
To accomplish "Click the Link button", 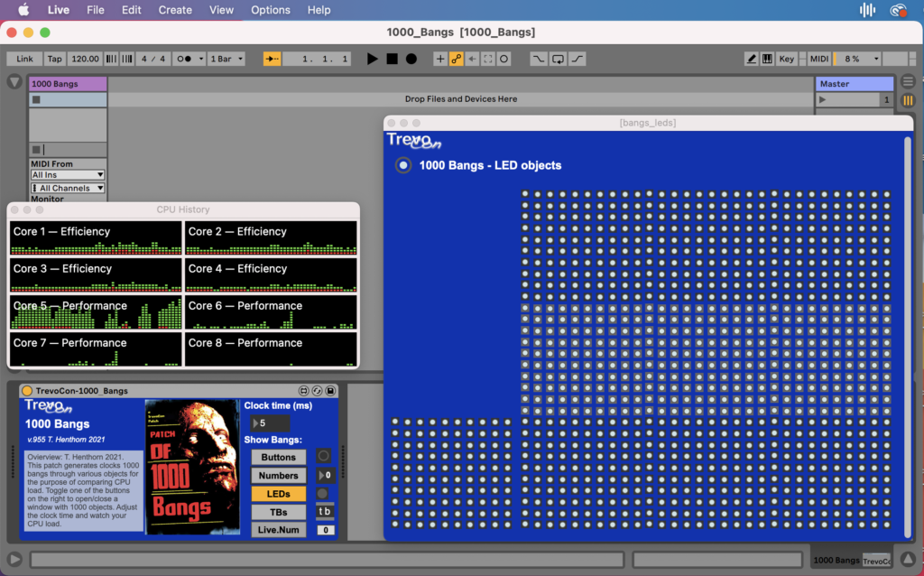I will tap(24, 59).
